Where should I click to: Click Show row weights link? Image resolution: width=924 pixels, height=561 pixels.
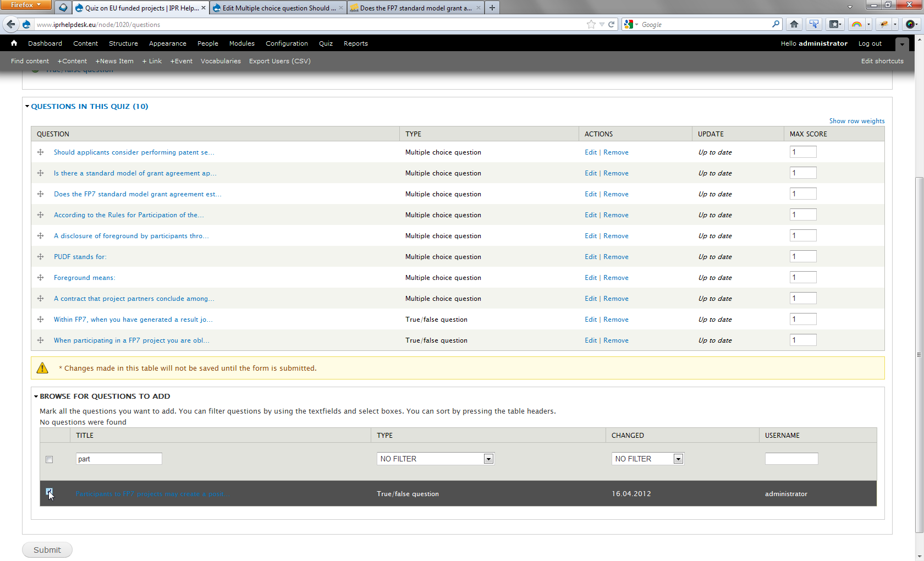857,121
